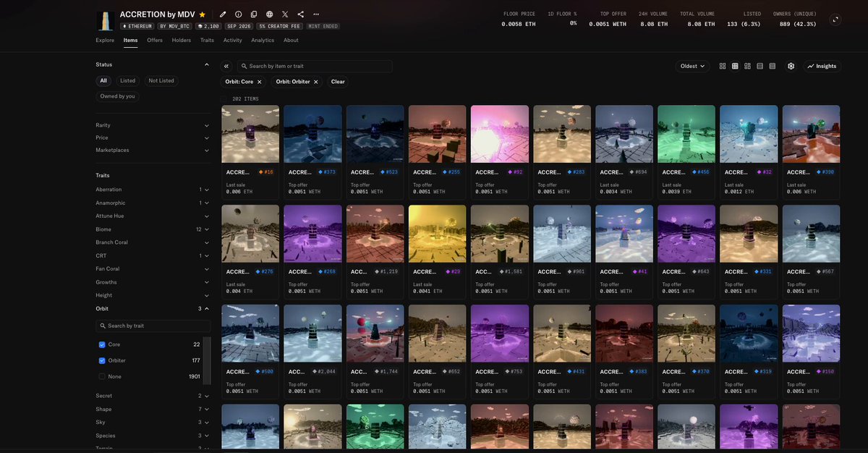Image resolution: width=868 pixels, height=453 pixels.
Task: Open the collection info circle icon
Action: click(239, 14)
